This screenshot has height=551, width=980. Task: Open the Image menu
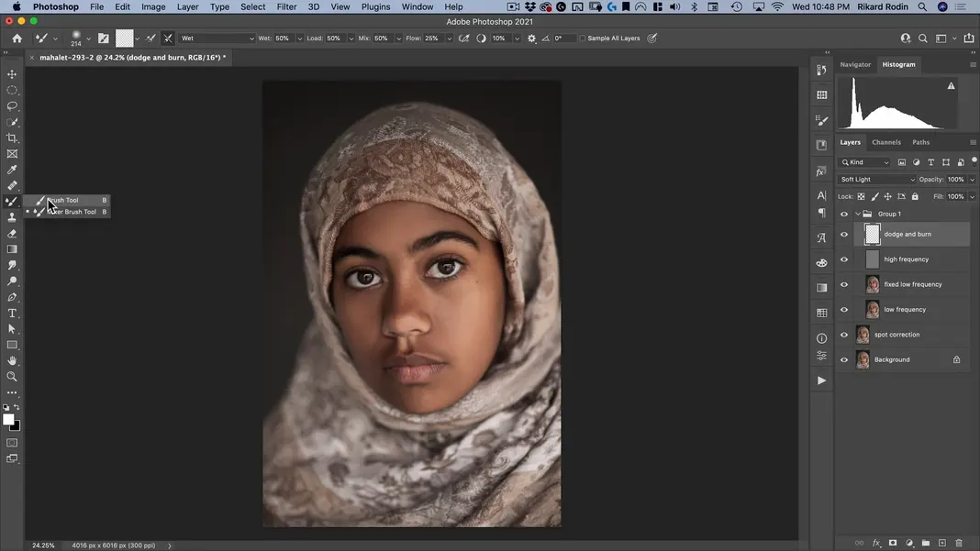pos(153,6)
